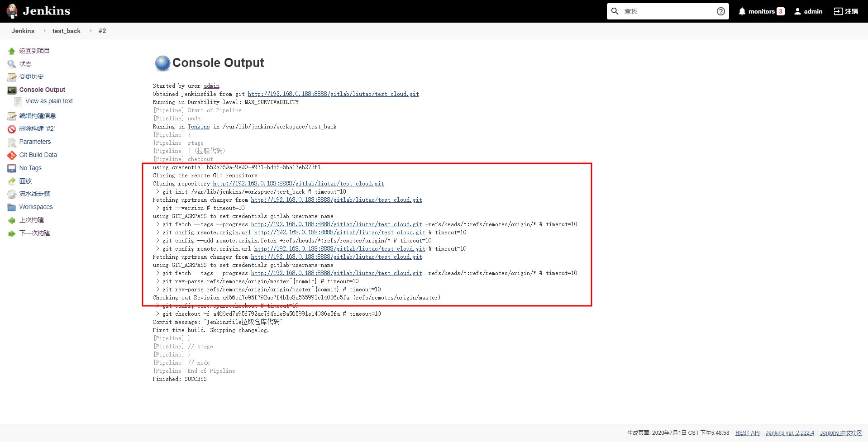
Task: Click the Git Build Data diamond icon
Action: click(x=12, y=155)
